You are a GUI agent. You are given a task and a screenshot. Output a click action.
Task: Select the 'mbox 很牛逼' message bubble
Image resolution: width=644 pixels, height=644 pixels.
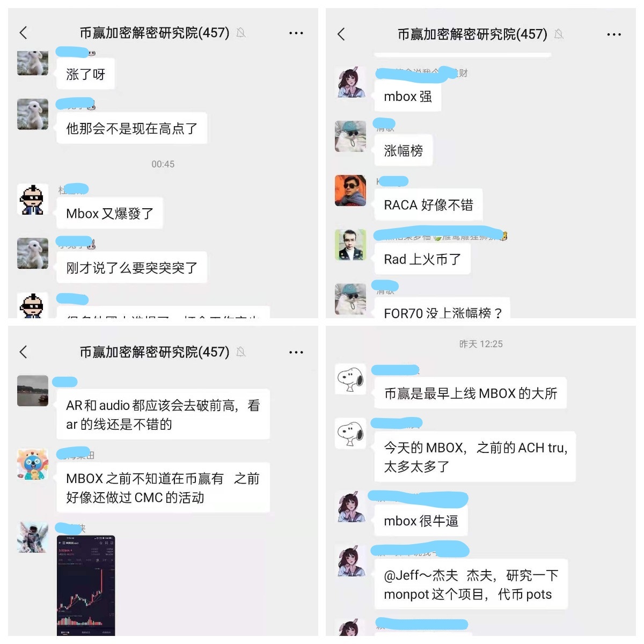click(x=421, y=521)
